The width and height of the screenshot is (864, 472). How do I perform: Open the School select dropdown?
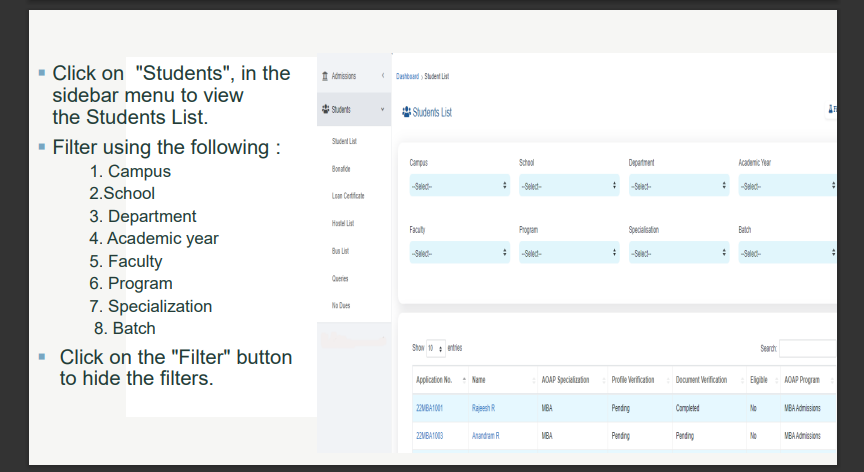tap(568, 186)
